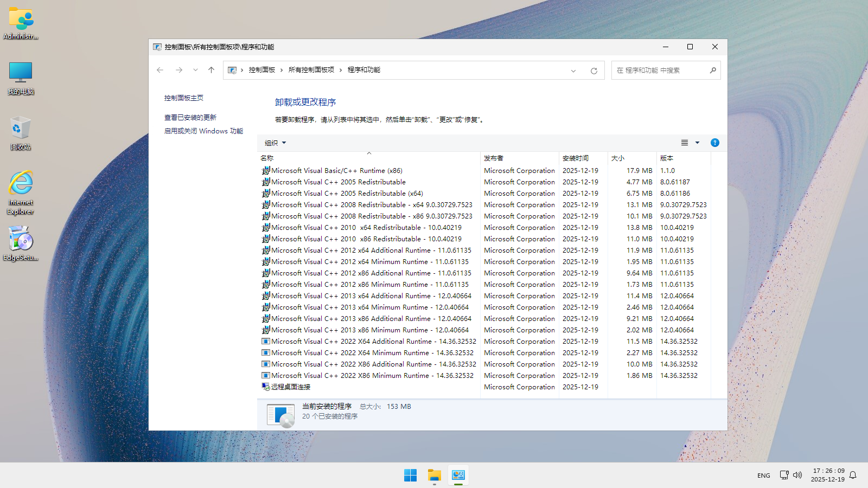Select icon of 2013 x86 Minimum Runtime row
Image resolution: width=868 pixels, height=488 pixels.
(x=266, y=330)
